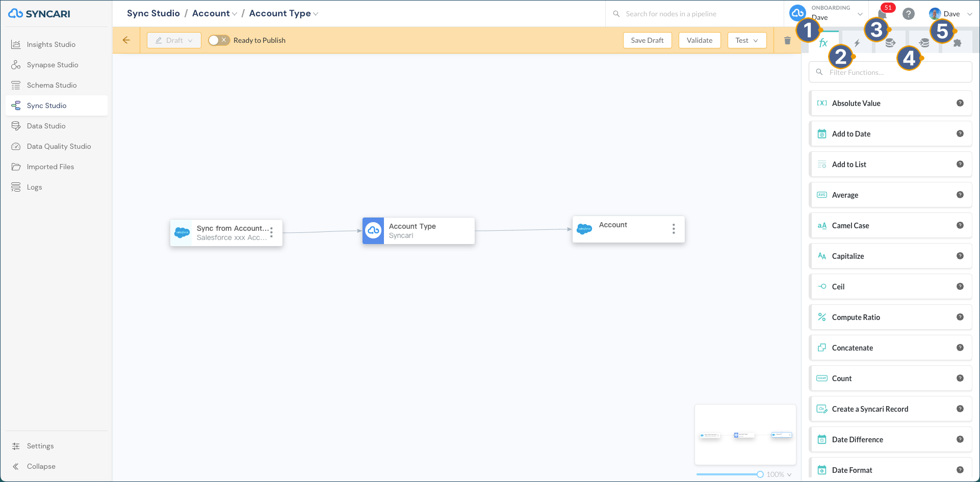Click the canvas zoom slider handle
The height and width of the screenshot is (482, 980).
pos(760,474)
